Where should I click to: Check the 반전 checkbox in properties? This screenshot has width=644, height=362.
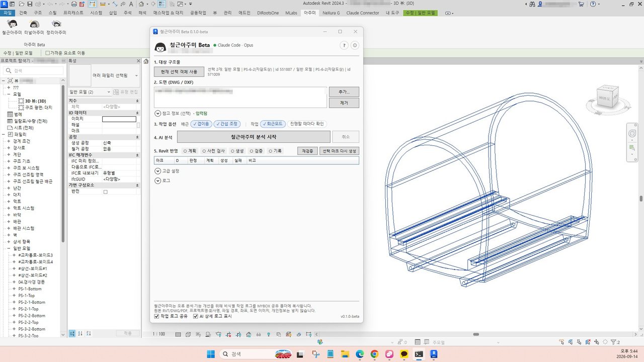coord(105,192)
